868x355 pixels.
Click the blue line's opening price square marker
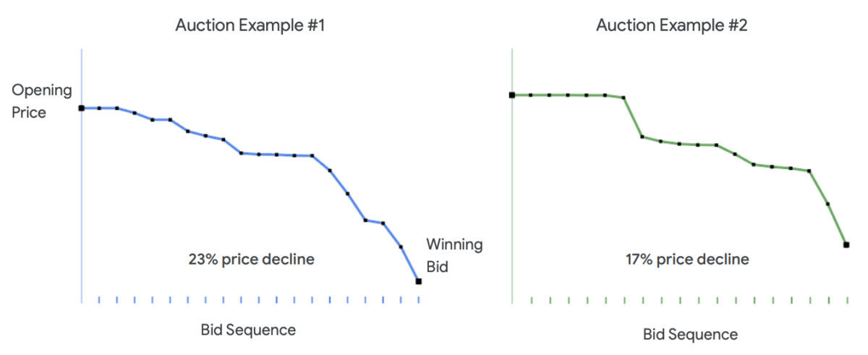coord(82,108)
